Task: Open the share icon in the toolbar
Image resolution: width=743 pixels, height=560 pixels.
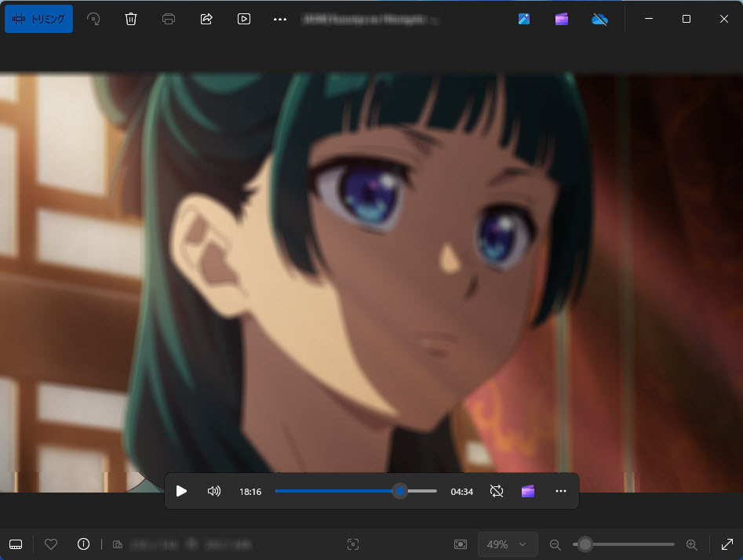Action: pos(206,19)
